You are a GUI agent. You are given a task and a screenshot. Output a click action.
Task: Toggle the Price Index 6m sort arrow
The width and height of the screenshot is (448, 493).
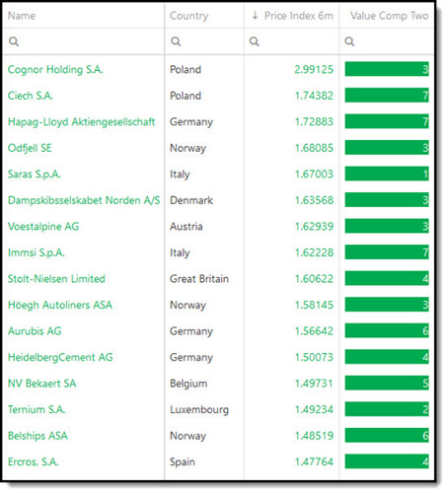(x=255, y=16)
